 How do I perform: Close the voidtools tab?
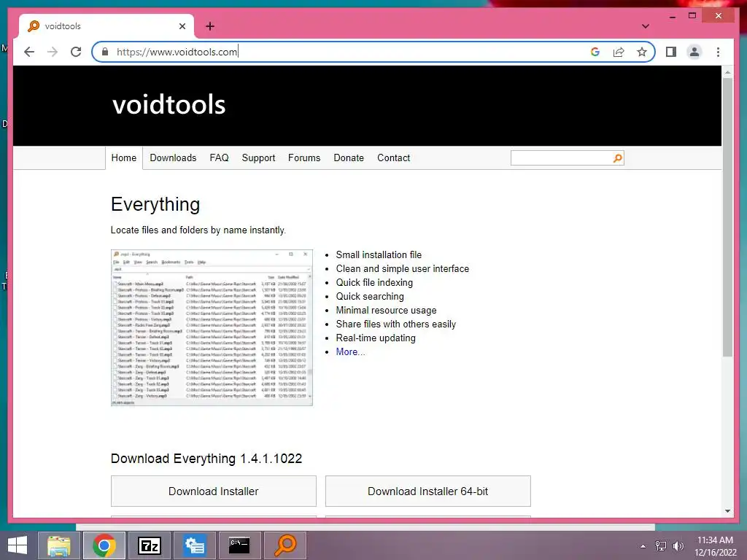[x=182, y=26]
